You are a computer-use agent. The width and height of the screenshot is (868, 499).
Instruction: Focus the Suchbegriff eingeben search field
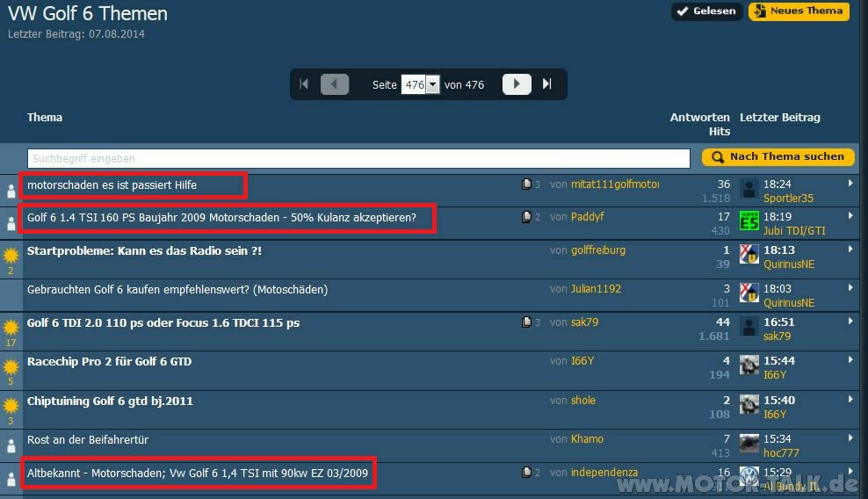pos(358,158)
